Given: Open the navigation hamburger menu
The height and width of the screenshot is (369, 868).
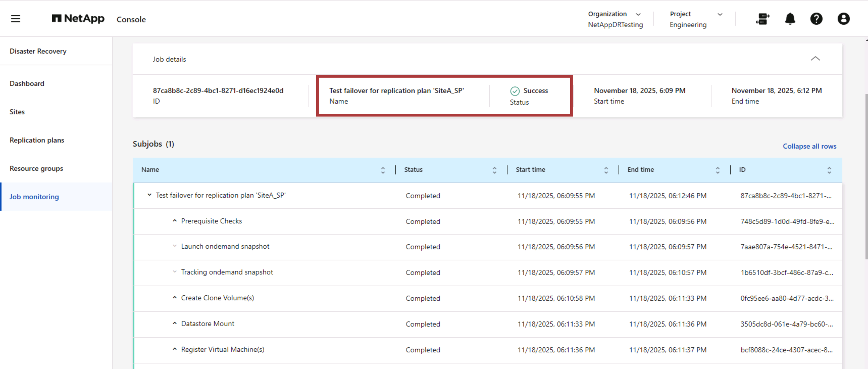Looking at the screenshot, I should coord(15,19).
